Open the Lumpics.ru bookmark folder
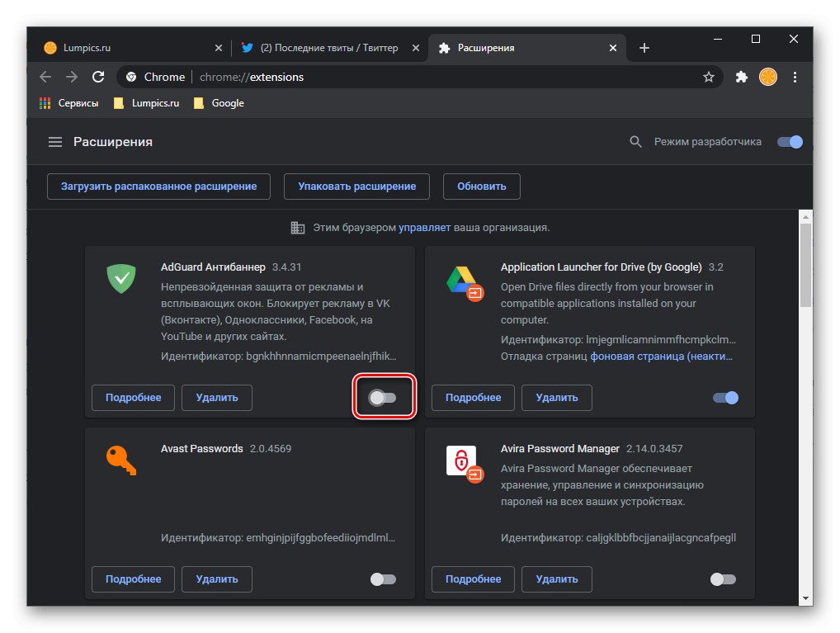The height and width of the screenshot is (633, 840). coord(146,103)
